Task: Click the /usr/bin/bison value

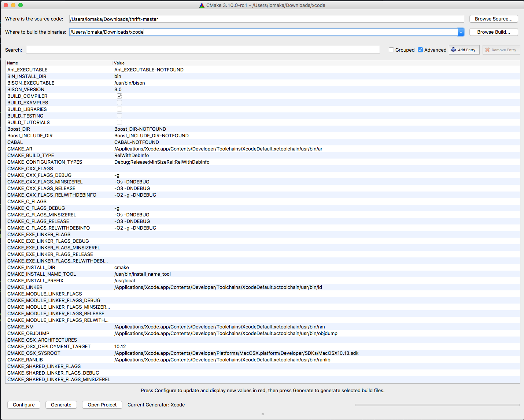Action: [130, 83]
